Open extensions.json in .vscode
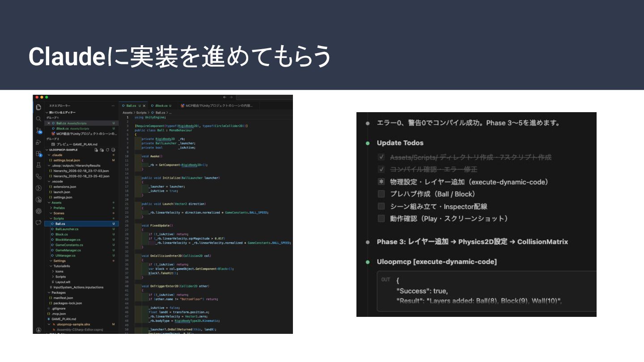Viewport: 644px width, 362px height. click(x=81, y=187)
